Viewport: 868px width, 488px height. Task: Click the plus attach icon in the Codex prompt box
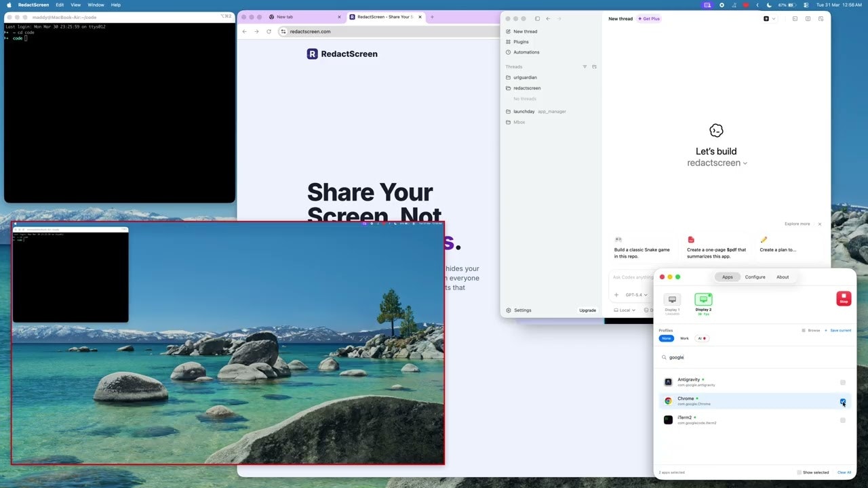tap(616, 295)
